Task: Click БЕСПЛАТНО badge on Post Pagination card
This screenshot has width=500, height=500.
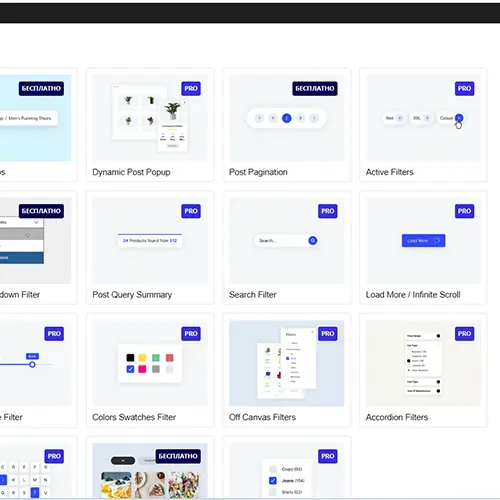Action: point(315,88)
